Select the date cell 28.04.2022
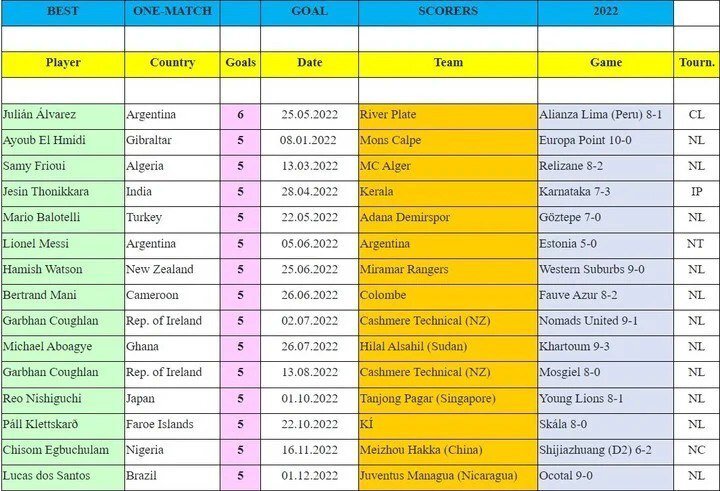 pos(309,192)
